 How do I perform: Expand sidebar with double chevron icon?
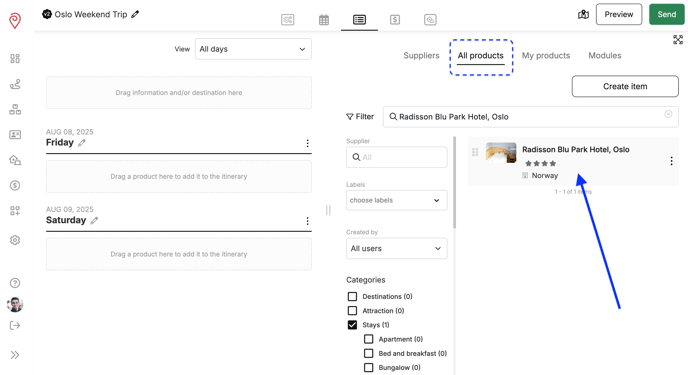[x=15, y=355]
